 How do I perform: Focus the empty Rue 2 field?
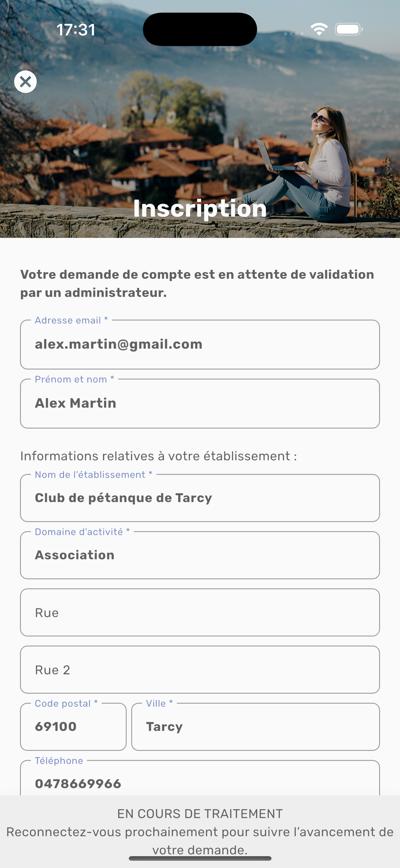coord(200,669)
